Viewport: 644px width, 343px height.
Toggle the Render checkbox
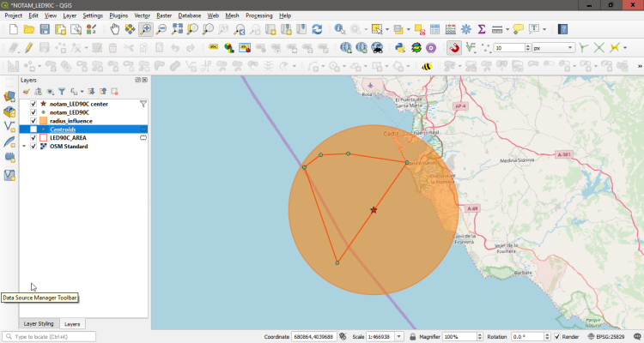point(557,336)
